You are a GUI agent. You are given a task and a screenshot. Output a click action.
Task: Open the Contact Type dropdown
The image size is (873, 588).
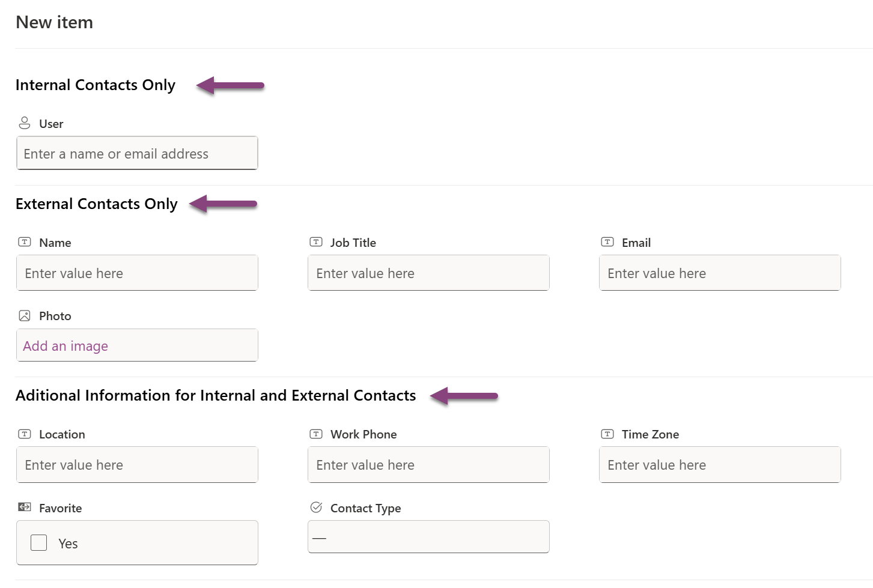coord(428,537)
